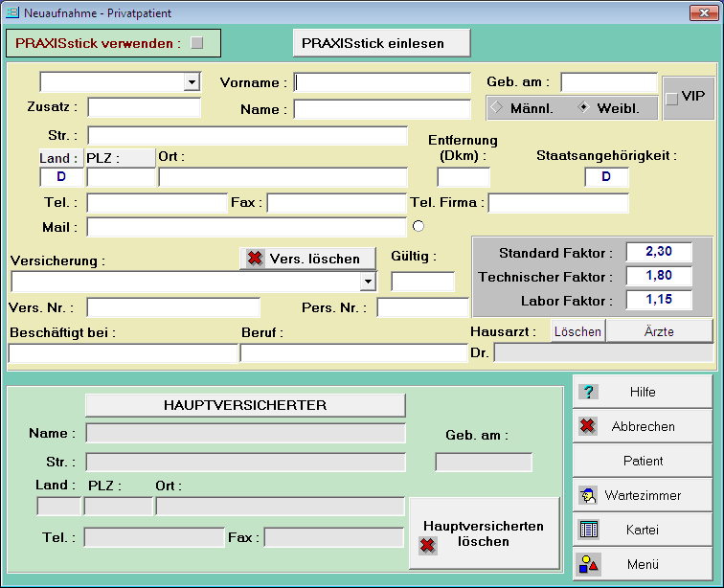Toggle the round option next to Mail
This screenshot has width=724, height=588.
(x=419, y=226)
